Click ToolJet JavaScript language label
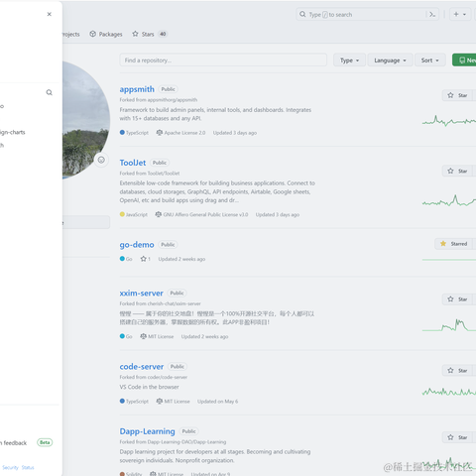The height and width of the screenshot is (476, 476). point(137,214)
